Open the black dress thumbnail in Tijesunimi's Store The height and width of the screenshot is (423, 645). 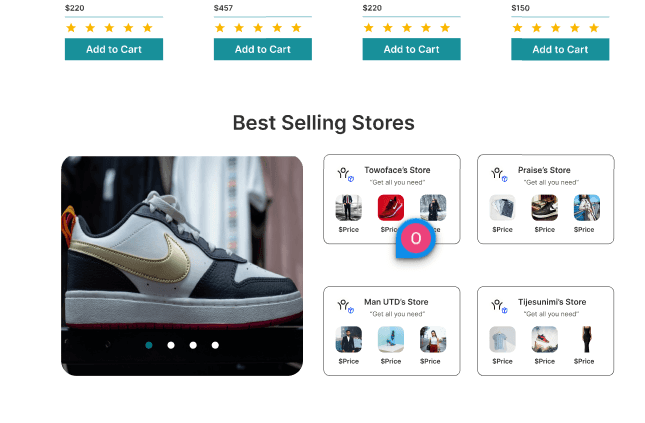(x=587, y=339)
